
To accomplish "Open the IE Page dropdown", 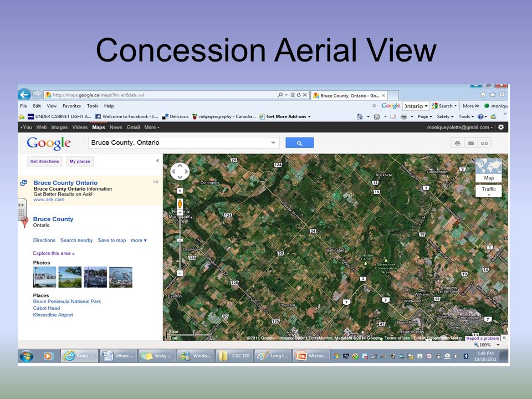I will 425,116.
